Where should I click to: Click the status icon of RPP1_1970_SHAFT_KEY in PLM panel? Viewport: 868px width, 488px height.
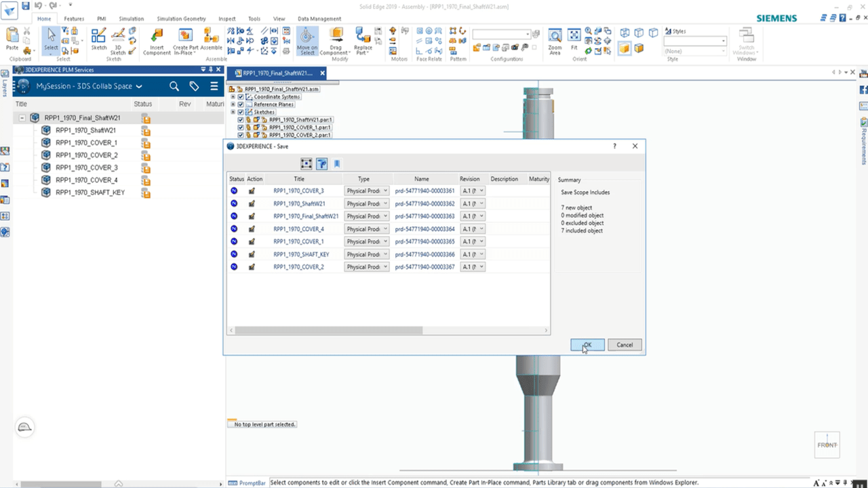(145, 192)
